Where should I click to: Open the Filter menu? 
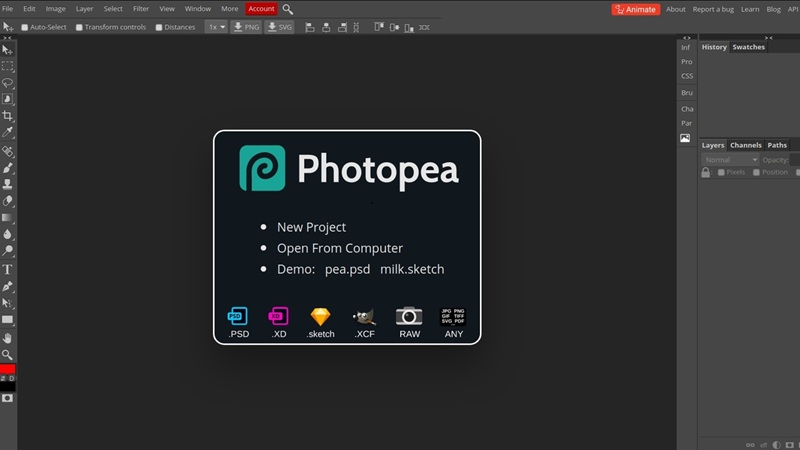pos(141,9)
